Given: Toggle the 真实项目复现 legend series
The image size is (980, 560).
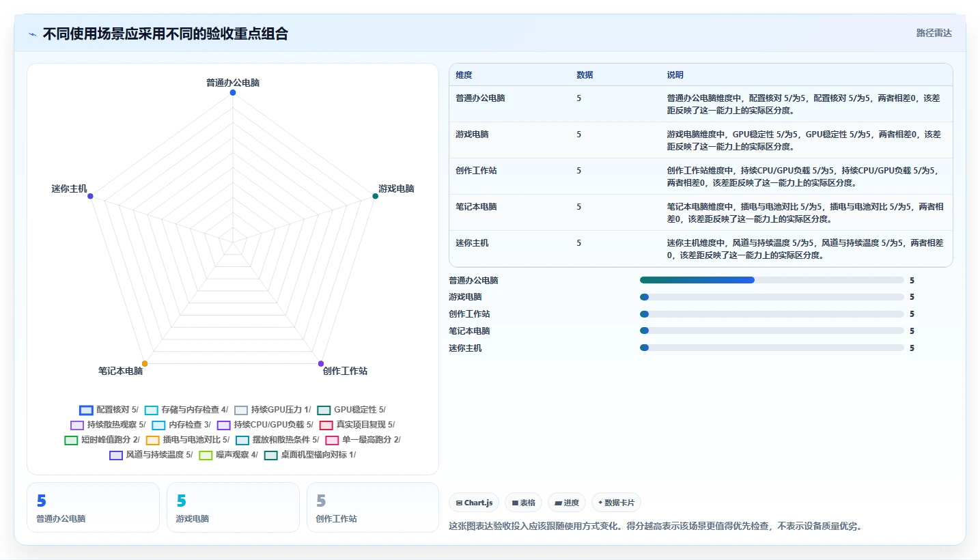Looking at the screenshot, I should (357, 425).
